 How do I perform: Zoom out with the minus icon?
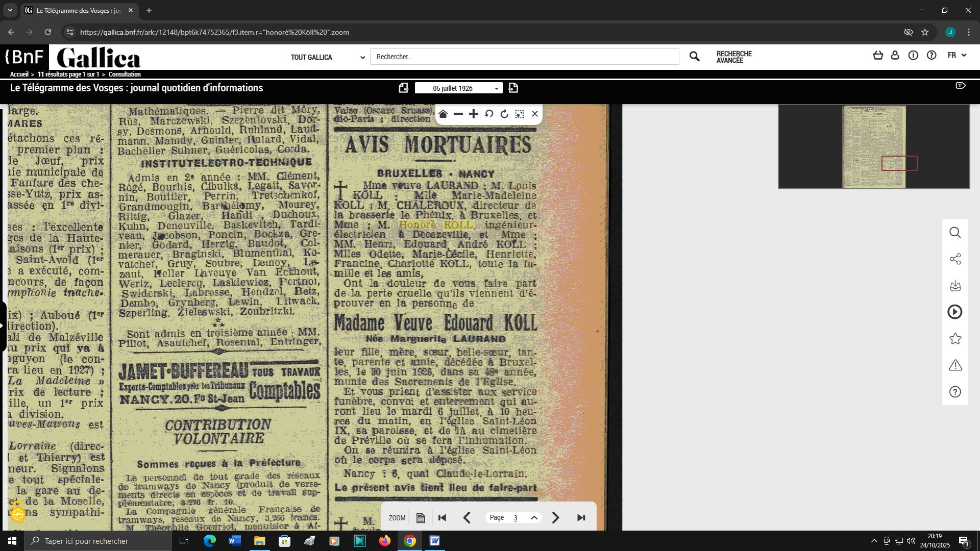tap(458, 114)
